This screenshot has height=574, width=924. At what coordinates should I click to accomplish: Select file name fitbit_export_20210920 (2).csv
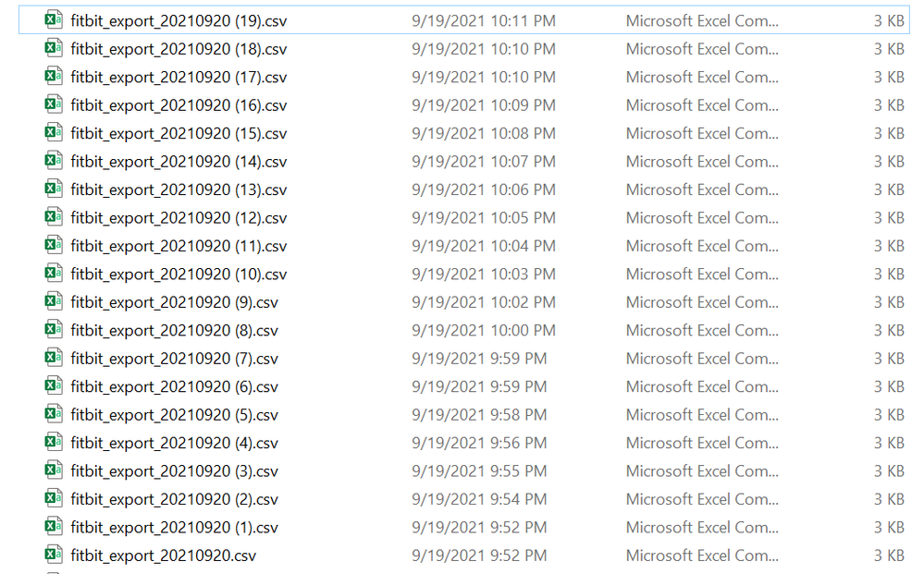coord(175,500)
